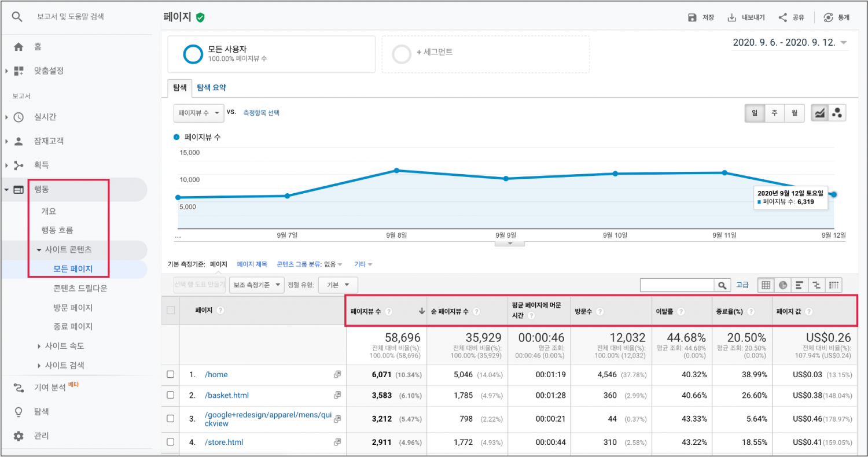
Task: Open the 홈 home icon
Action: click(19, 47)
